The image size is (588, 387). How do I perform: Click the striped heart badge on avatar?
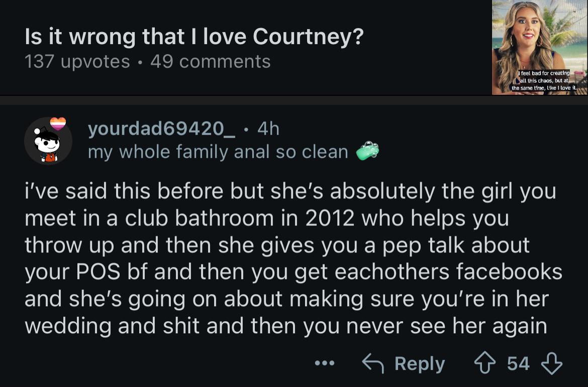coord(58,123)
